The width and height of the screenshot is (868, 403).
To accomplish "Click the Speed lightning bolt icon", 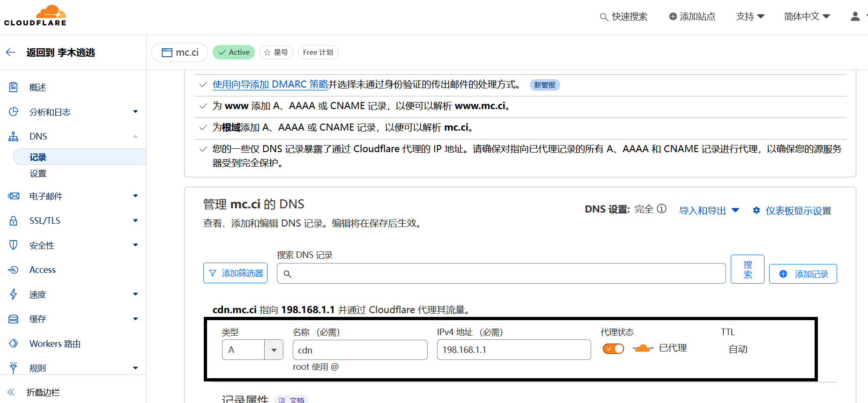I will 14,294.
